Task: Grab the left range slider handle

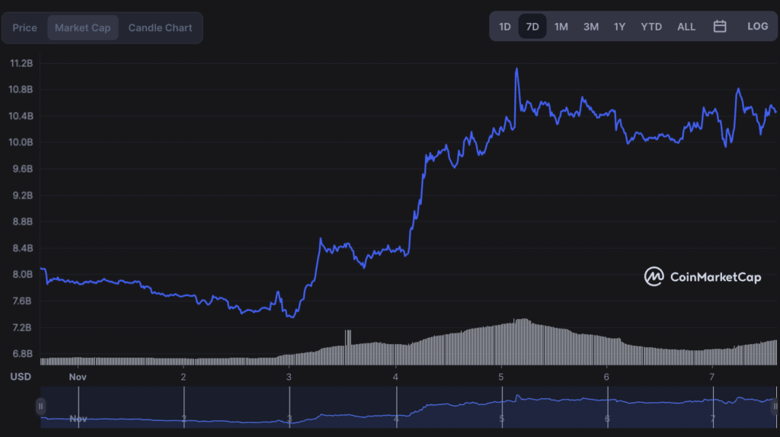Action: click(x=41, y=406)
